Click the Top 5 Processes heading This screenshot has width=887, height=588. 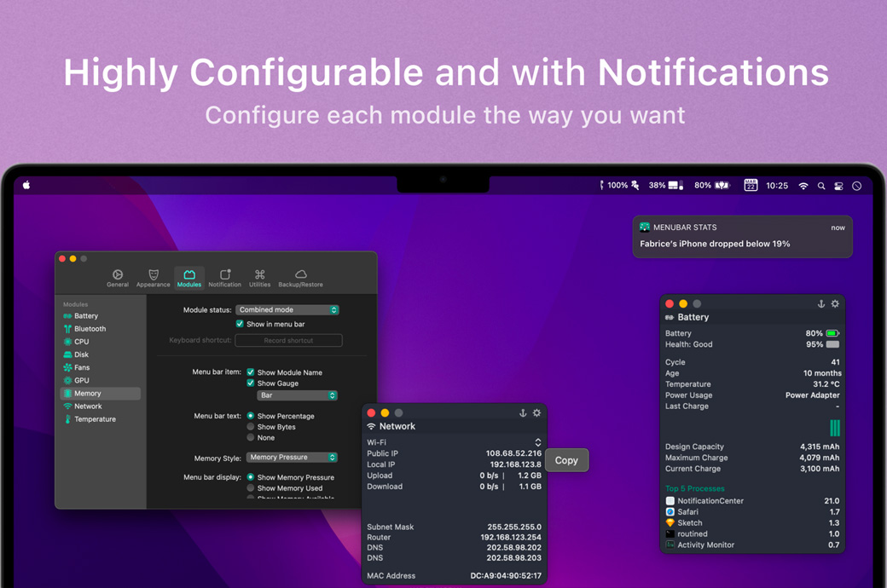click(x=694, y=488)
